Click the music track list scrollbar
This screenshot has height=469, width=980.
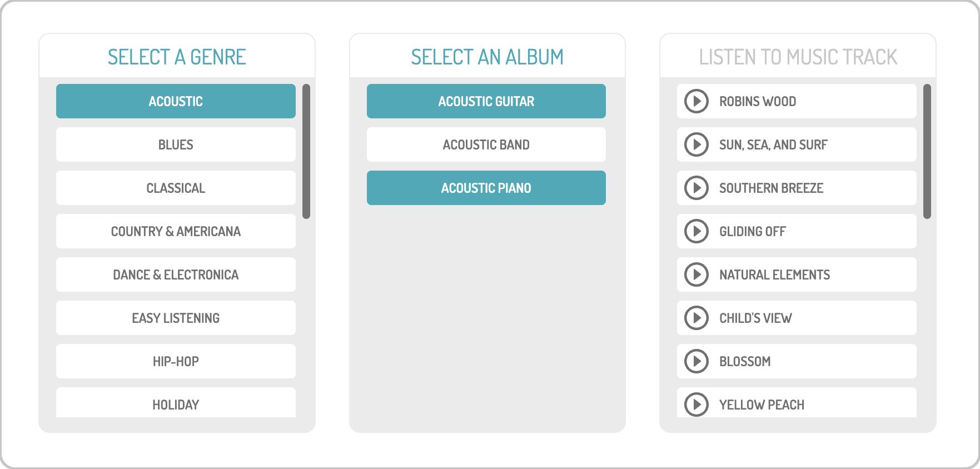[x=926, y=150]
